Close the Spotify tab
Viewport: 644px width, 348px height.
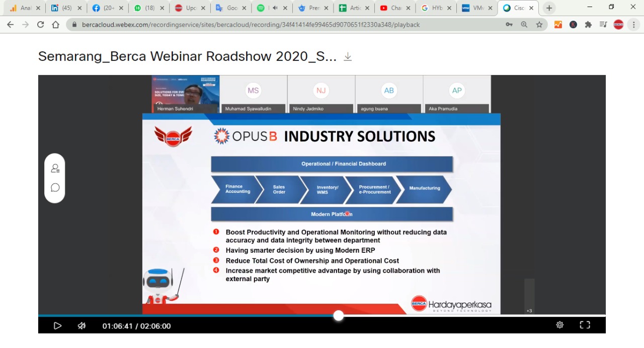286,8
